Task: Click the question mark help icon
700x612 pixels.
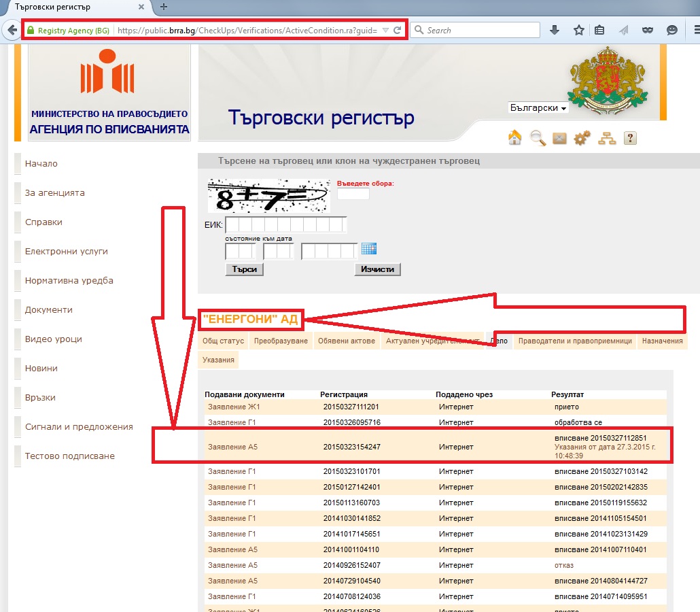Action: [x=630, y=139]
